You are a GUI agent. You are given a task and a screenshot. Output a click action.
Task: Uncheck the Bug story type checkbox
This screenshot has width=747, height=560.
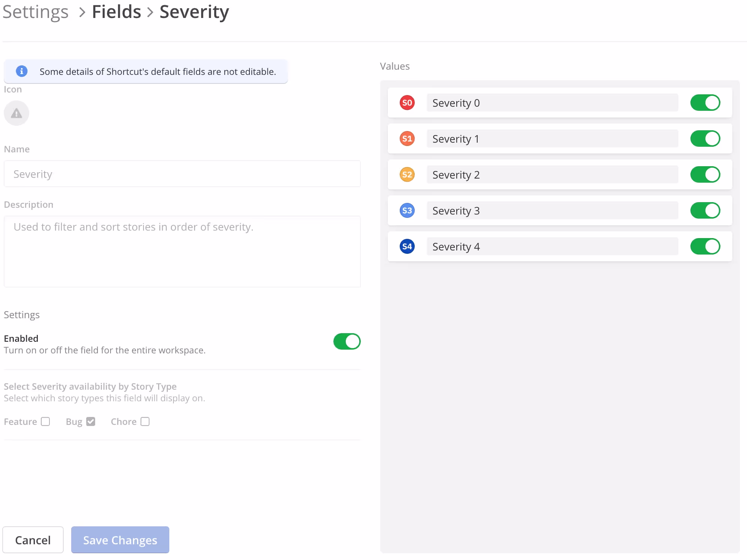(x=91, y=421)
